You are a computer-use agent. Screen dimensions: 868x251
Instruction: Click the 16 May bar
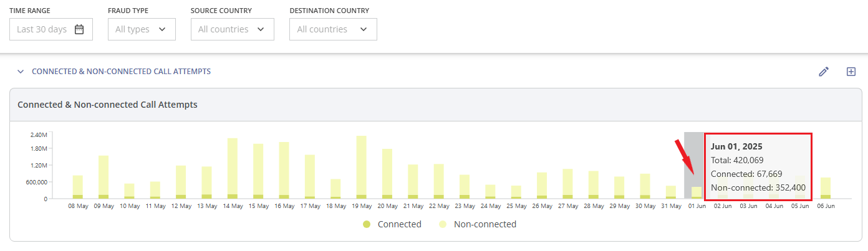tap(284, 171)
